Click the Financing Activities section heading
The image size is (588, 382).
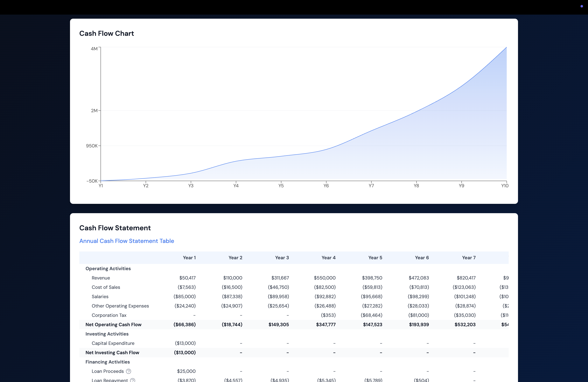point(108,362)
